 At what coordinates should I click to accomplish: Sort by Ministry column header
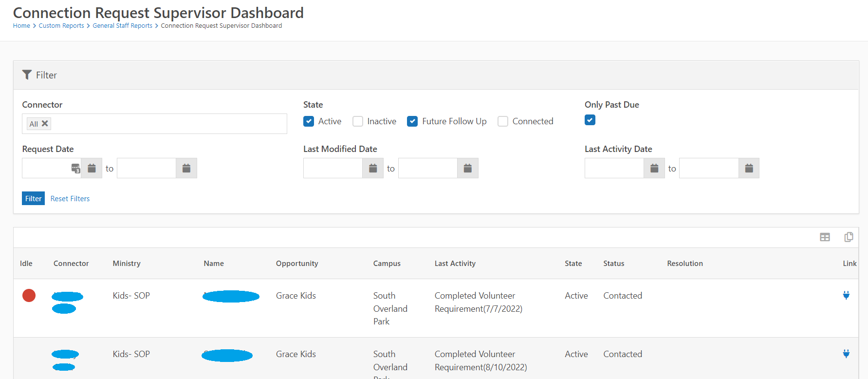click(x=127, y=264)
